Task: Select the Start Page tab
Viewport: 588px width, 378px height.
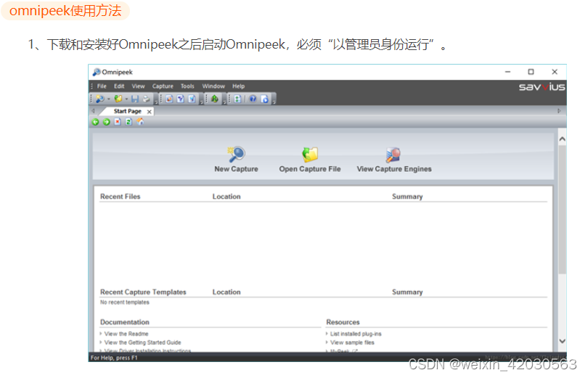Action: pyautogui.click(x=127, y=111)
